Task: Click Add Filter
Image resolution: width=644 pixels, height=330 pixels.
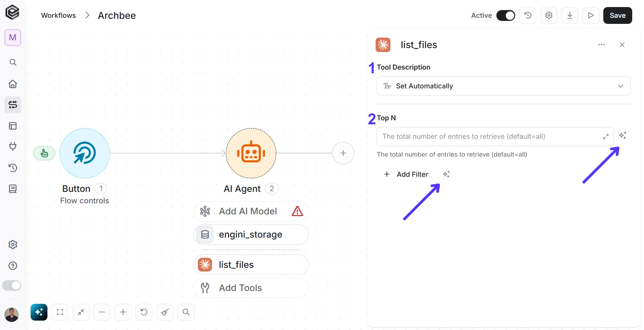Action: point(406,174)
